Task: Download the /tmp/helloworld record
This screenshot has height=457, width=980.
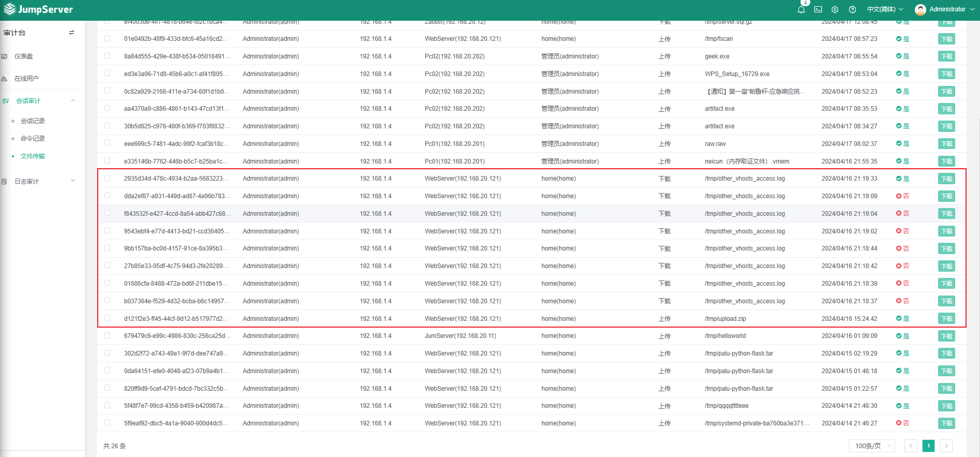Action: 946,336
